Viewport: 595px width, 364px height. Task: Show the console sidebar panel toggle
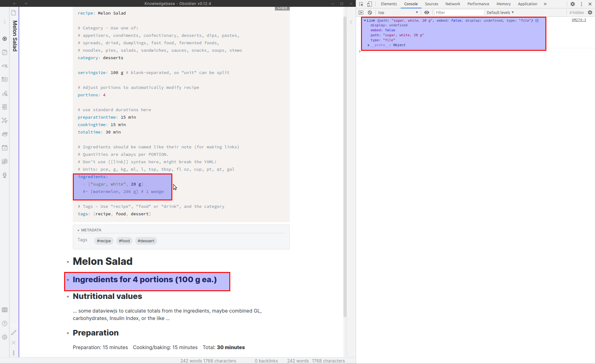[361, 12]
